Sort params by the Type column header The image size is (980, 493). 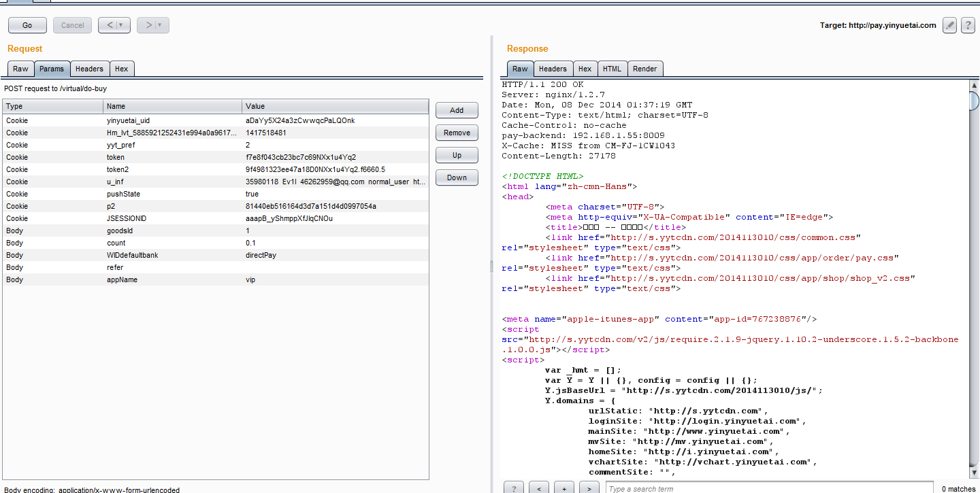click(53, 106)
